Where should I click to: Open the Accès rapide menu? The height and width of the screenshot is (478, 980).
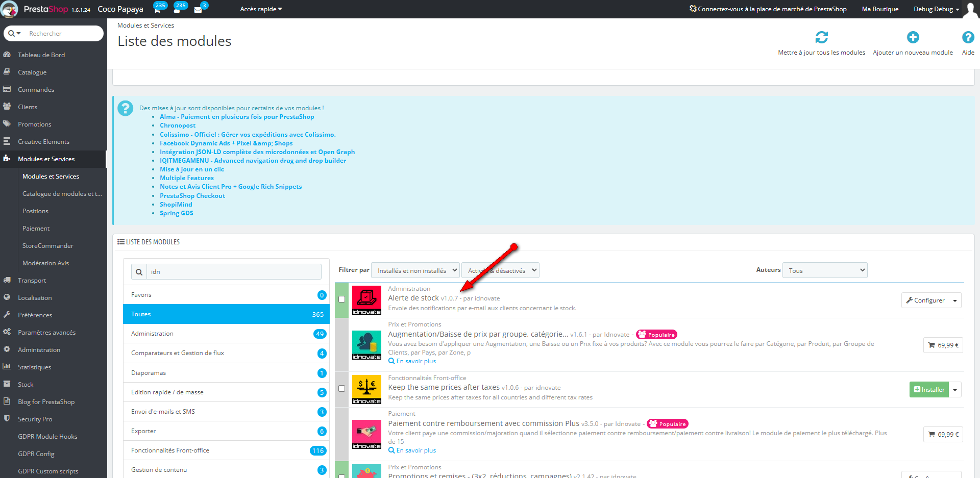pos(261,9)
